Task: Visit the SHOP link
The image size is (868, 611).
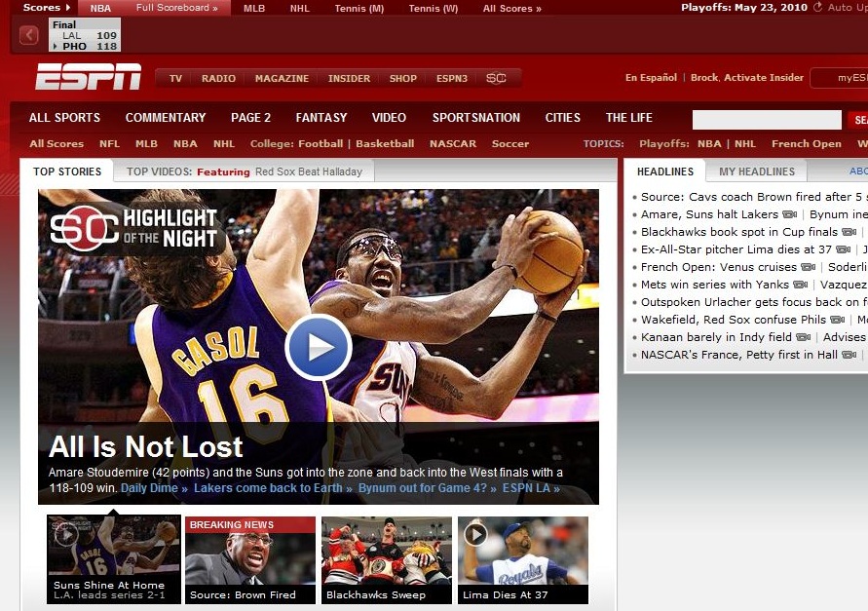Action: (x=403, y=78)
